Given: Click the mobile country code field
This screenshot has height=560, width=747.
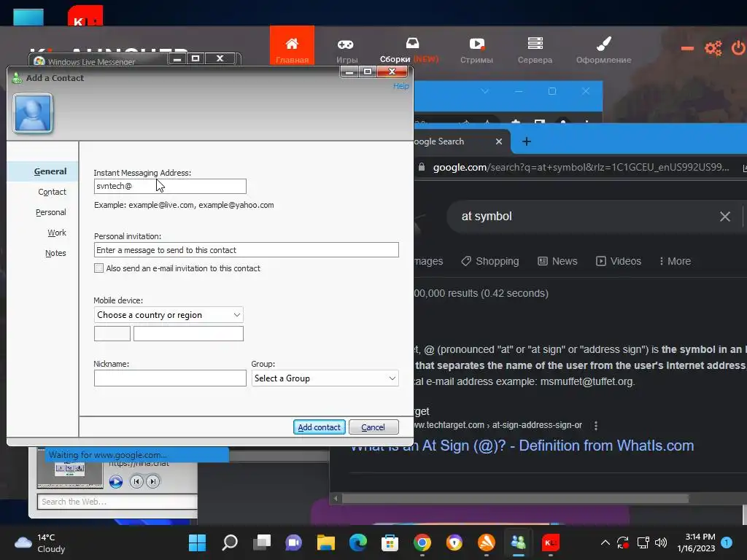Looking at the screenshot, I should pyautogui.click(x=112, y=333).
